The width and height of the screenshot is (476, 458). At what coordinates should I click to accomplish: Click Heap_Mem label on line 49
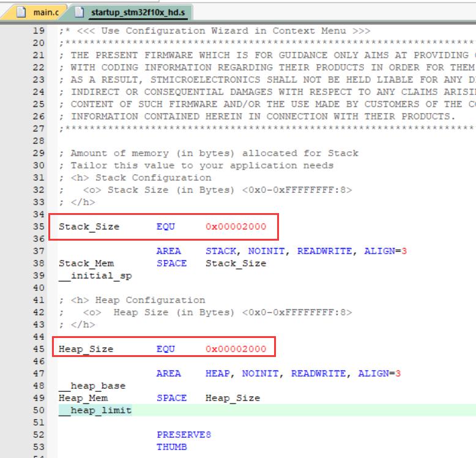(x=83, y=398)
